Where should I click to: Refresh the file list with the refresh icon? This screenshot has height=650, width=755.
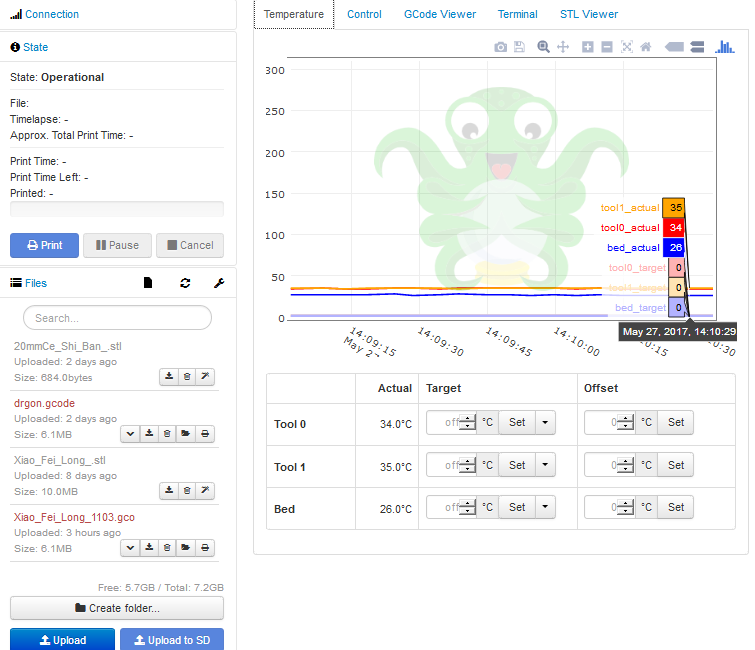tap(185, 283)
